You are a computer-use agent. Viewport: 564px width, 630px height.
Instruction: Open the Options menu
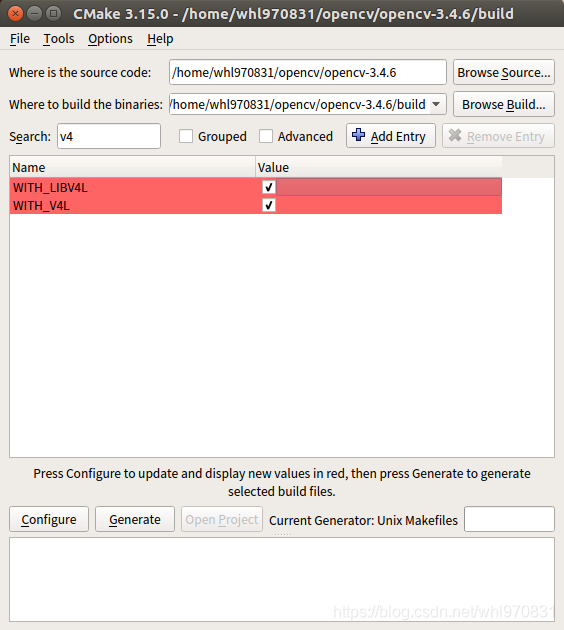click(x=110, y=39)
